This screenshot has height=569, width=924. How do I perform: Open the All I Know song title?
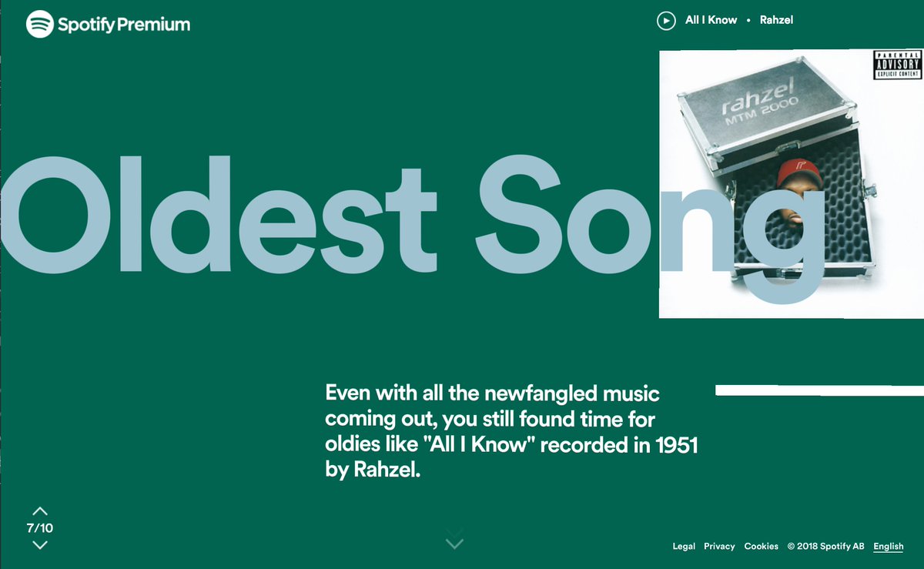[711, 20]
